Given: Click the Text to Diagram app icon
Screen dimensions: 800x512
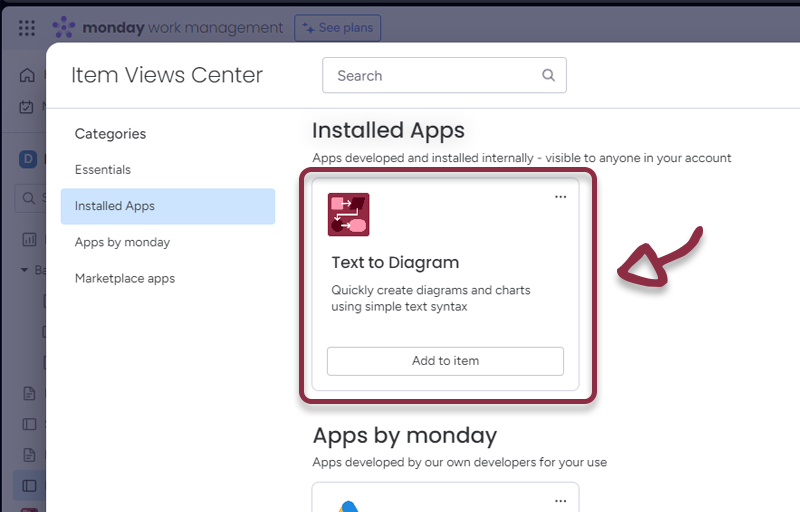Looking at the screenshot, I should [x=348, y=214].
